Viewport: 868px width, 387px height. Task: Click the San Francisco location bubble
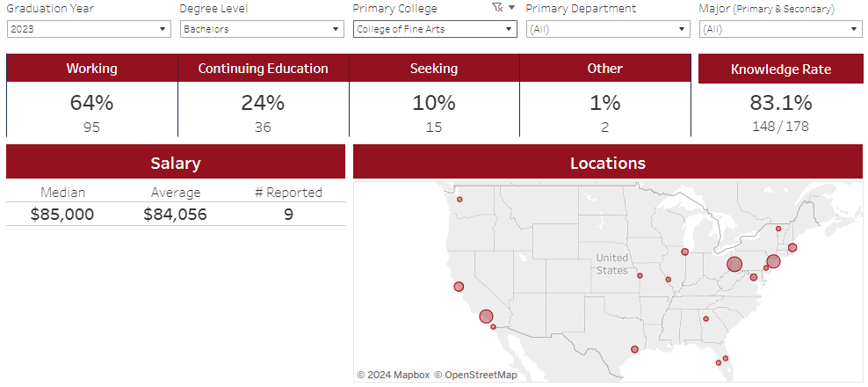[x=459, y=287]
